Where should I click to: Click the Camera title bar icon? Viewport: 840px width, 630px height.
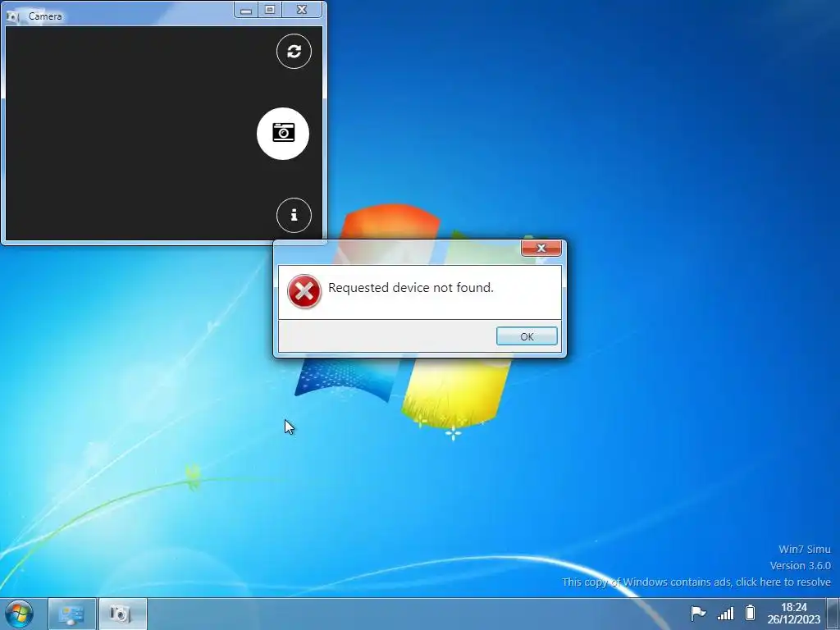pos(13,16)
